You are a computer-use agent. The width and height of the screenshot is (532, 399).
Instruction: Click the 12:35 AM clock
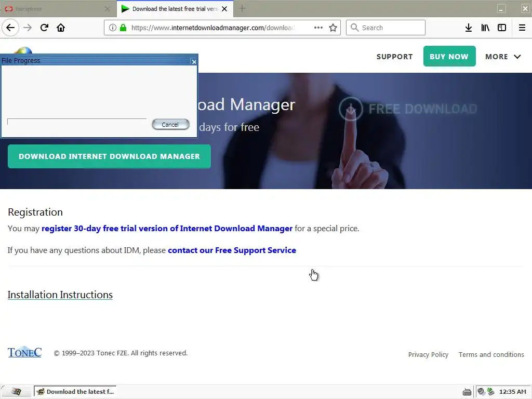(513, 392)
